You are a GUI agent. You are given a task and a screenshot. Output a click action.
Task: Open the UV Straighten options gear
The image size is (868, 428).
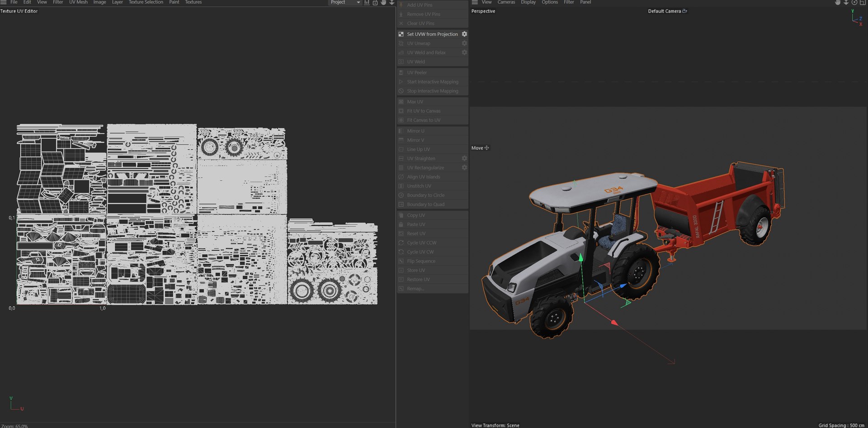pyautogui.click(x=464, y=158)
